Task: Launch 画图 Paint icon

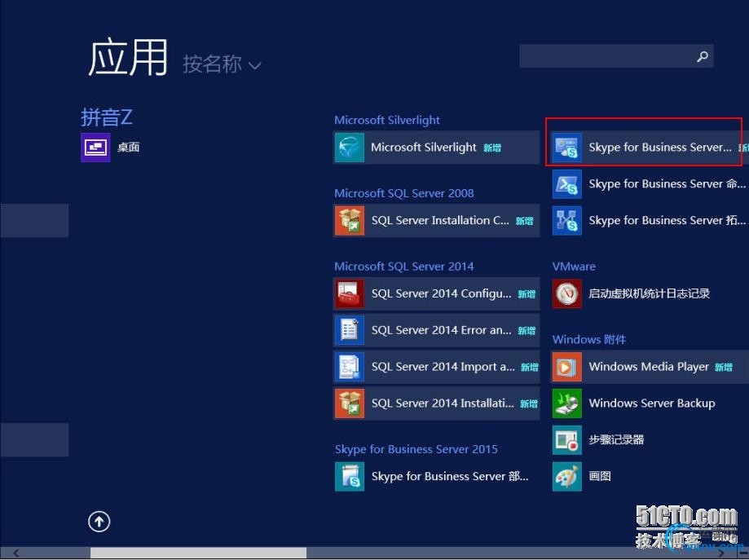Action: (x=567, y=476)
